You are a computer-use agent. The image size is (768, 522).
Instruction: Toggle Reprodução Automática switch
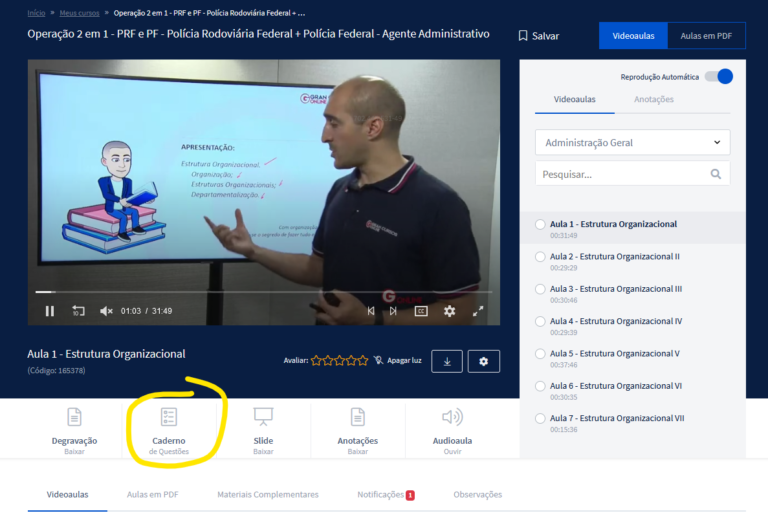tap(719, 76)
